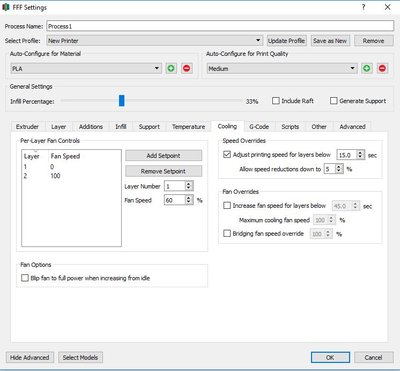Open the Medium print quality dropdown
400x371 pixels.
pos(282,68)
